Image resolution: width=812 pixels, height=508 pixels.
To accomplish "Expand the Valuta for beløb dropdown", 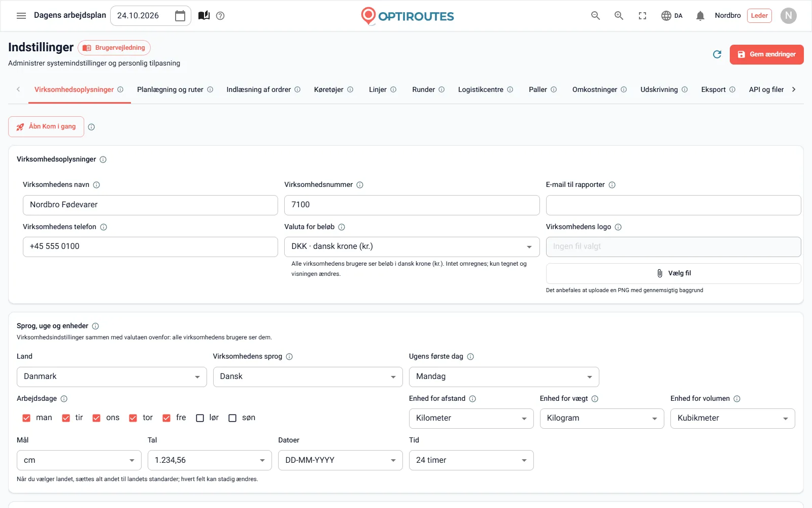I will click(412, 247).
